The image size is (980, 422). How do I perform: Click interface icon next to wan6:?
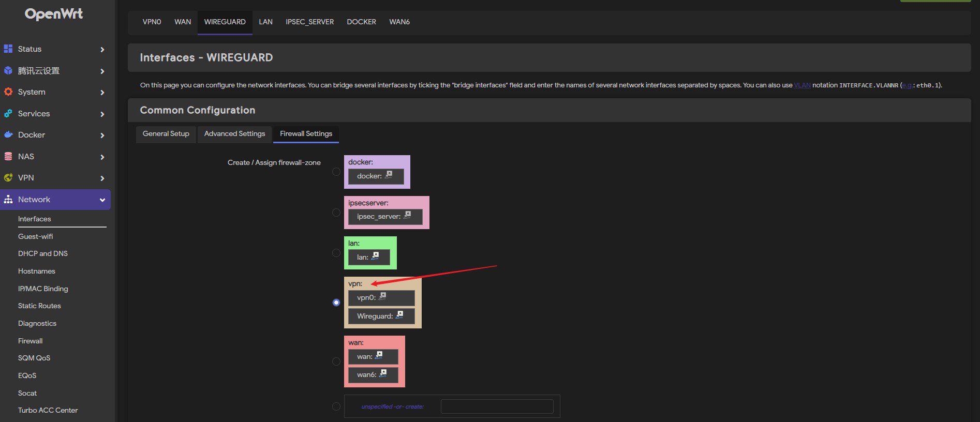(x=383, y=373)
